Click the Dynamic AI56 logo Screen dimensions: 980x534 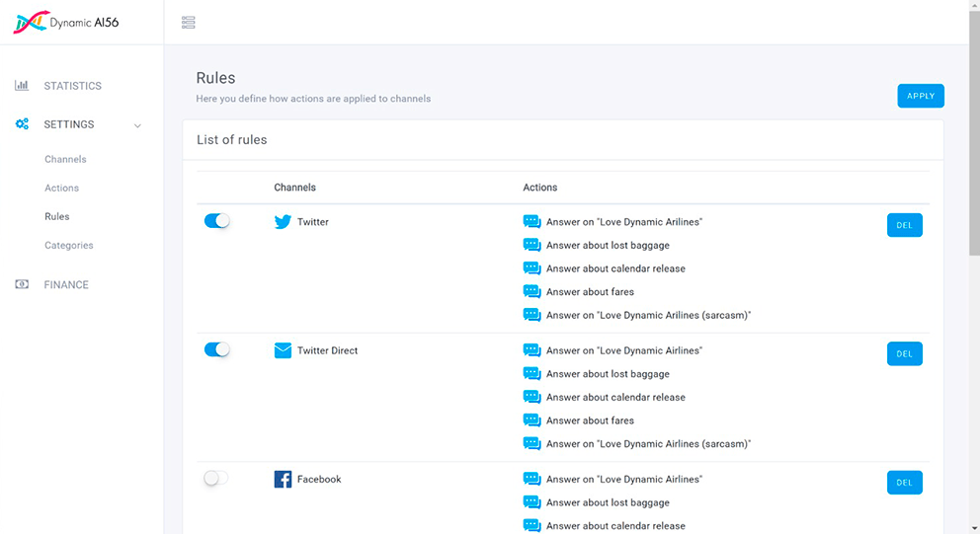pyautogui.click(x=66, y=22)
